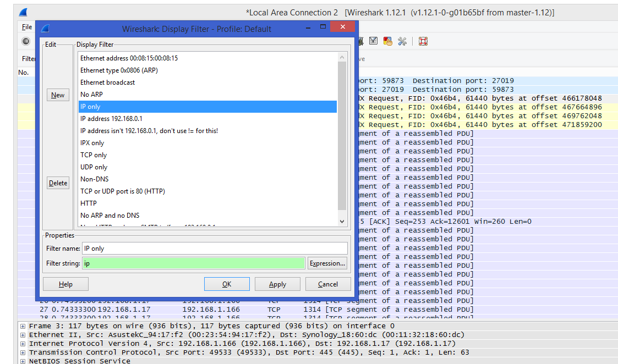Select packet 27 in the packet list
Viewport: 618px width, 364px height.
(318, 310)
